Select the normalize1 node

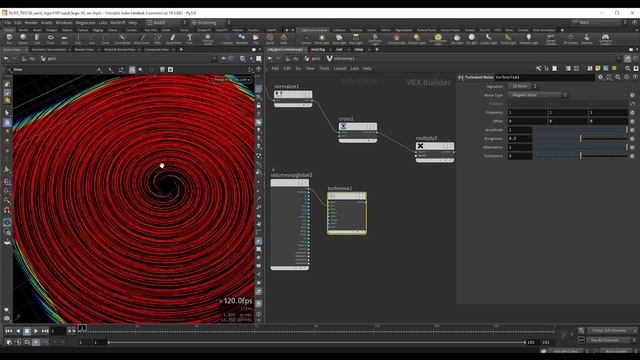click(293, 98)
